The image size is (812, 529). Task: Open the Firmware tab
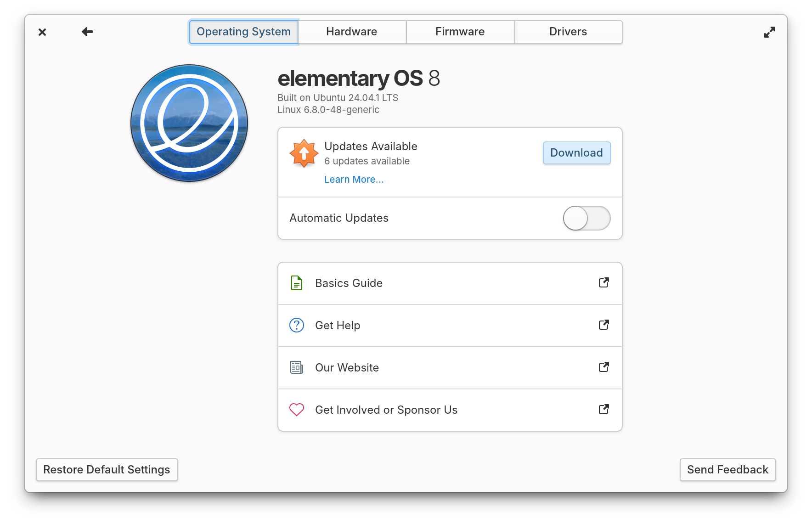460,32
